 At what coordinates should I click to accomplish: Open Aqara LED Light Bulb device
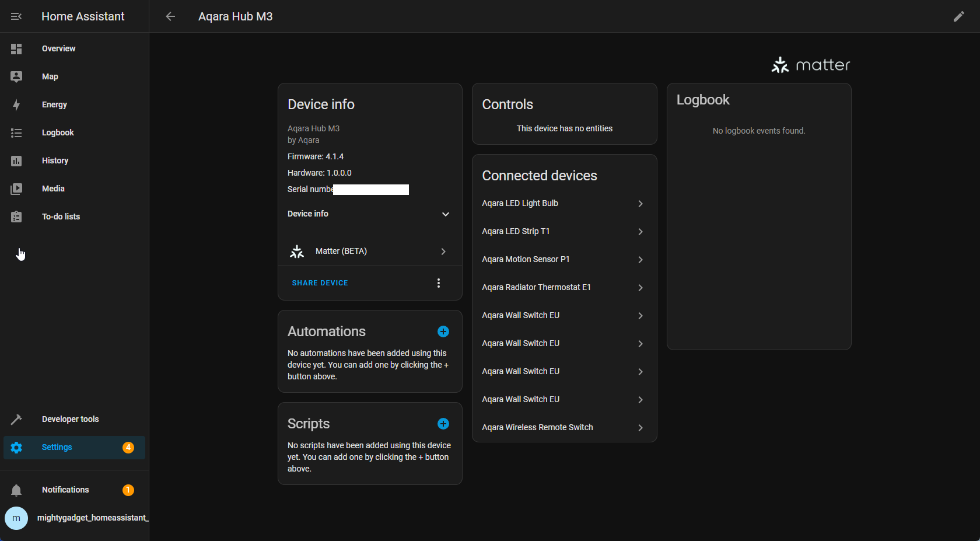(563, 204)
